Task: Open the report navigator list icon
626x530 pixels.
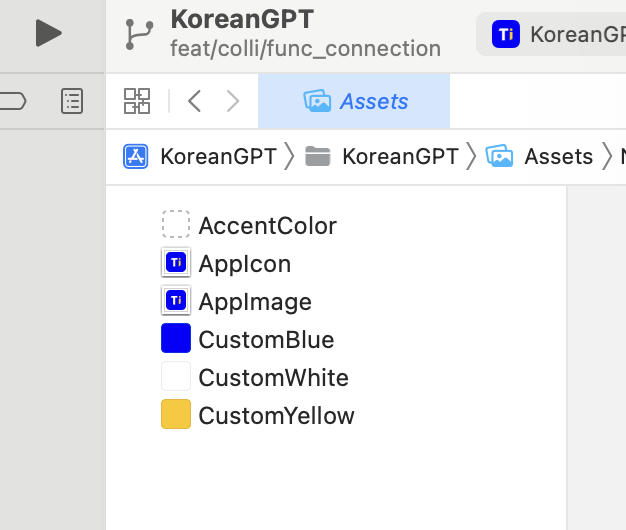Action: click(72, 101)
